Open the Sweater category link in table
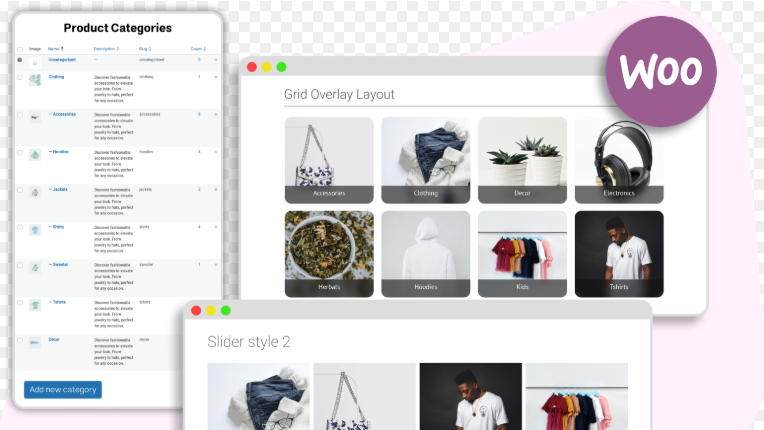The height and width of the screenshot is (430, 764). 60,264
